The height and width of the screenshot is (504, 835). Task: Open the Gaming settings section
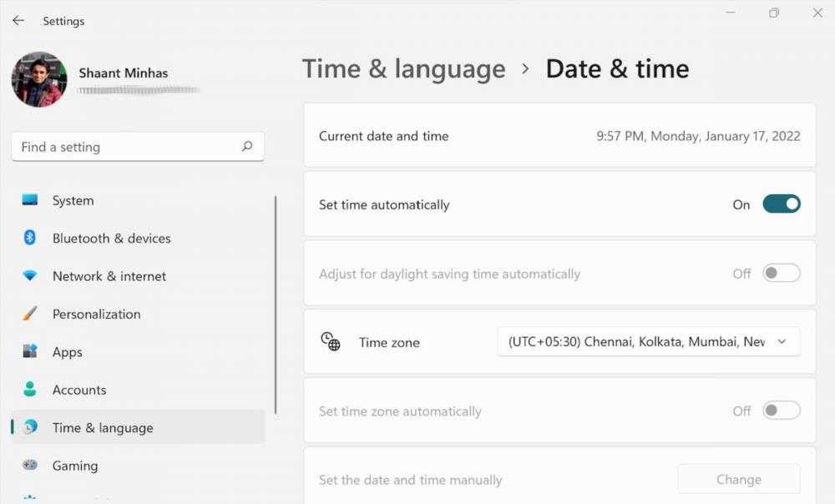coord(75,466)
